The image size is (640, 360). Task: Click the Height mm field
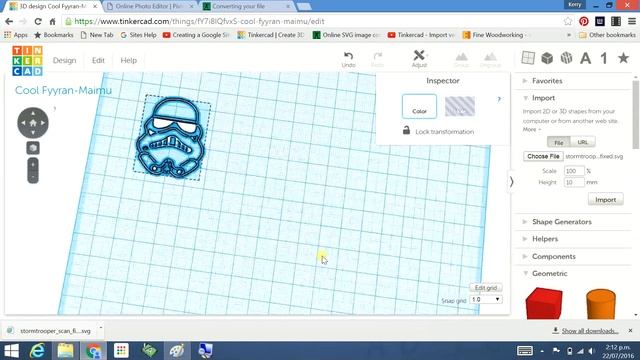(x=574, y=182)
